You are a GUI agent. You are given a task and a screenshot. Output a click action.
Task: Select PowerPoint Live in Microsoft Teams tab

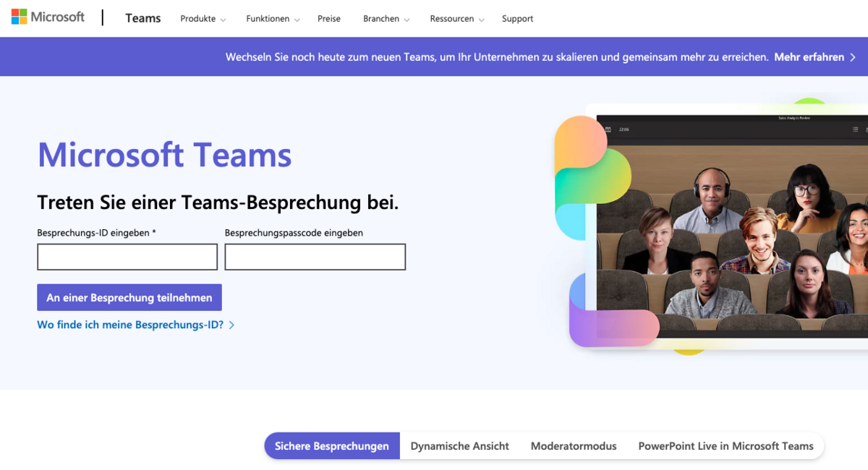coord(726,446)
